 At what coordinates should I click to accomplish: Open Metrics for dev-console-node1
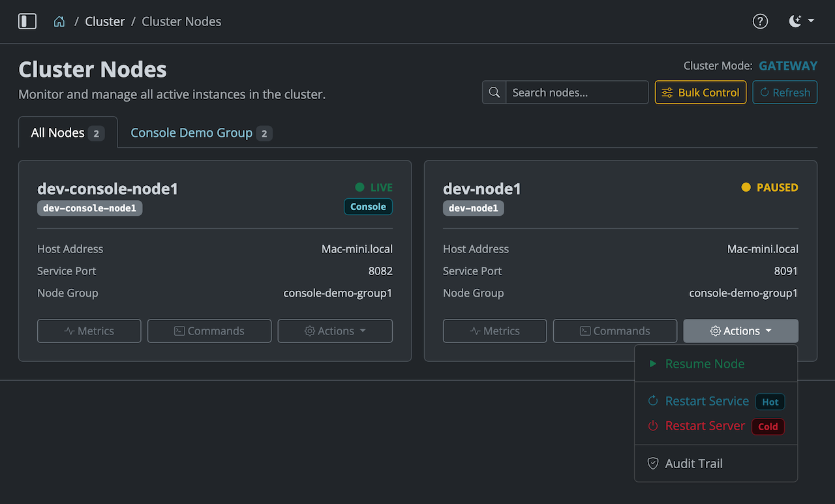(89, 331)
